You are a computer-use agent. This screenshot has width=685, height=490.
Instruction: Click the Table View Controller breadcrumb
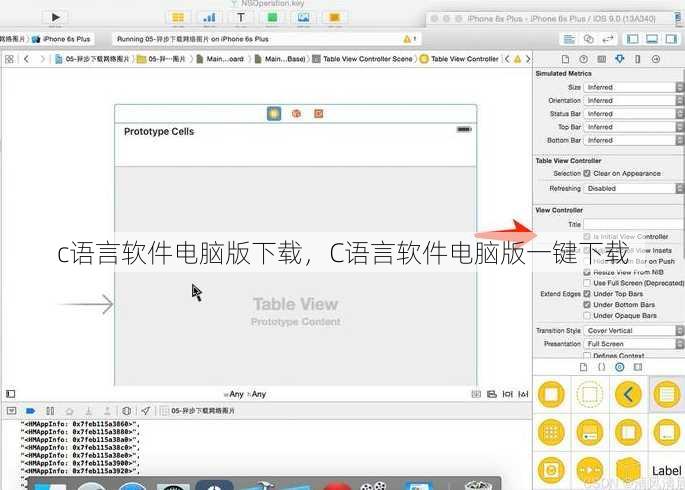click(x=459, y=59)
